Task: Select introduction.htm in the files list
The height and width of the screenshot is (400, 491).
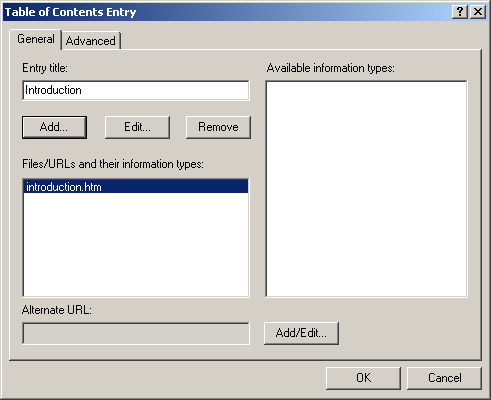Action: point(136,187)
